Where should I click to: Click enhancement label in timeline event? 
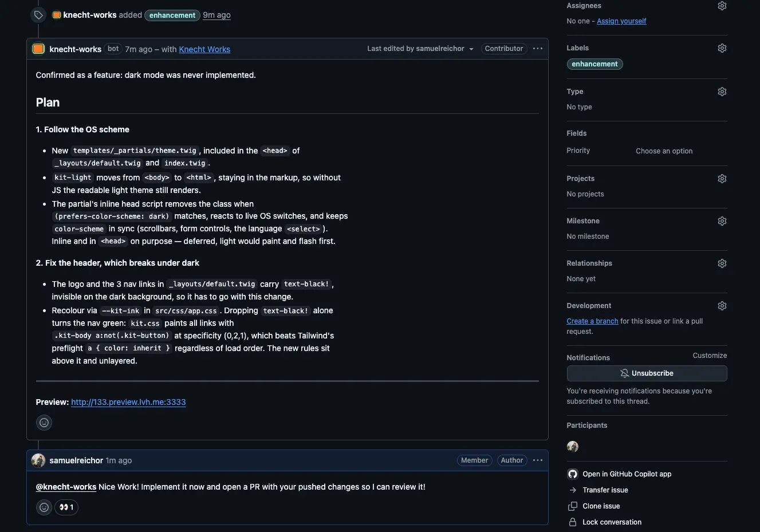pos(172,15)
